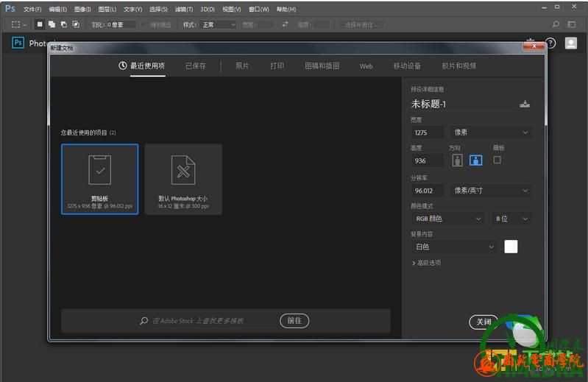Click the Ps home icon beside Photoshop title
Image resolution: width=588 pixels, height=382 pixels.
point(18,43)
